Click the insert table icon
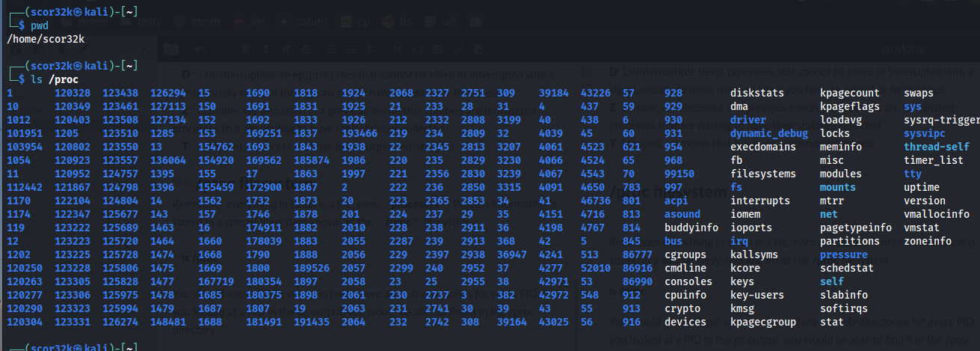980x351 pixels. 438,49
